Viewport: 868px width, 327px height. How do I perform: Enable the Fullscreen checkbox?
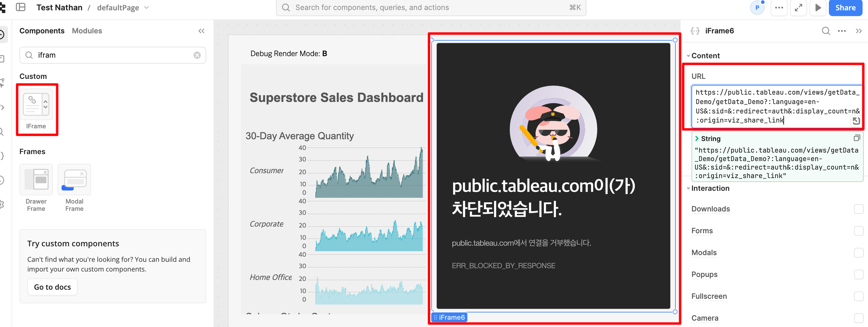click(859, 296)
